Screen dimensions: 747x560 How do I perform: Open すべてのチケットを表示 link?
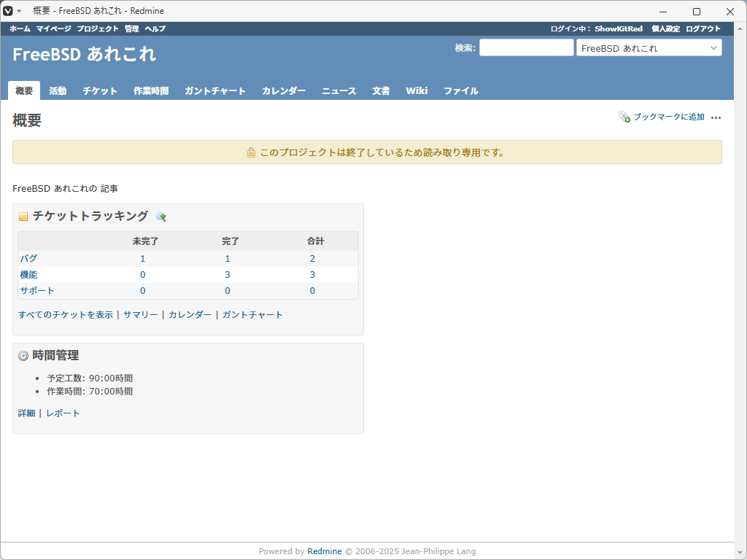pos(66,314)
